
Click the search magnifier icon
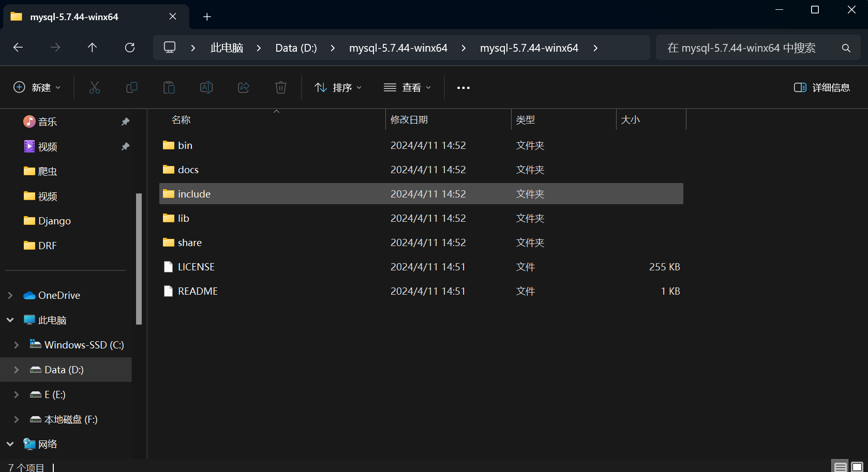[846, 48]
